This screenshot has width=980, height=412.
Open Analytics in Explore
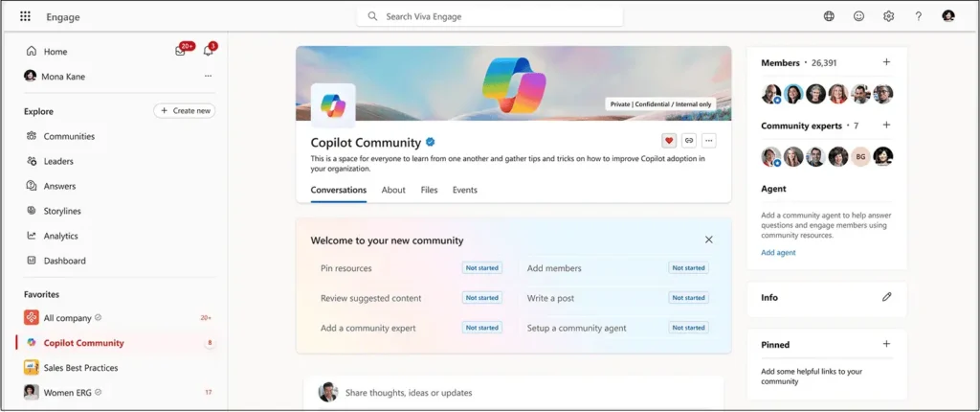(x=60, y=236)
